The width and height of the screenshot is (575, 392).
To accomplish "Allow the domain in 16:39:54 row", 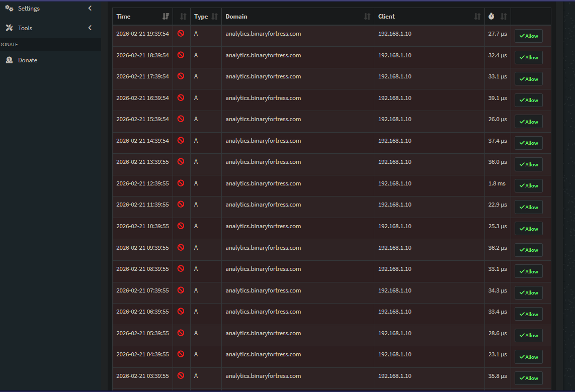I will [528, 100].
